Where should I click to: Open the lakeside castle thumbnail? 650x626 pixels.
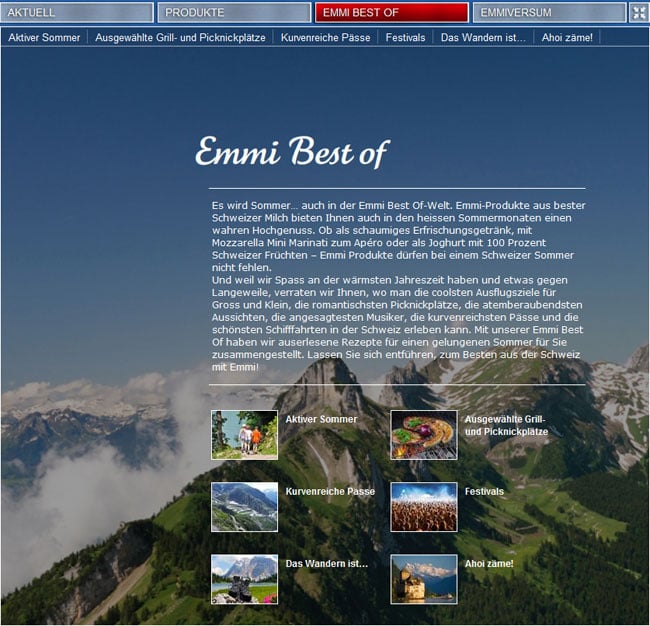(424, 579)
